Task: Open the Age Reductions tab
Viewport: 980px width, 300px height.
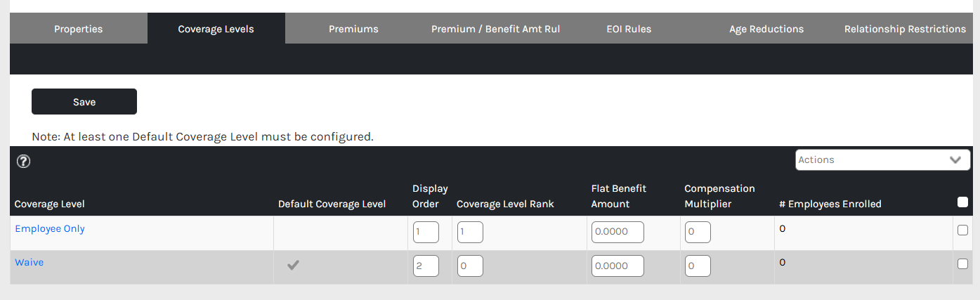Action: (766, 29)
